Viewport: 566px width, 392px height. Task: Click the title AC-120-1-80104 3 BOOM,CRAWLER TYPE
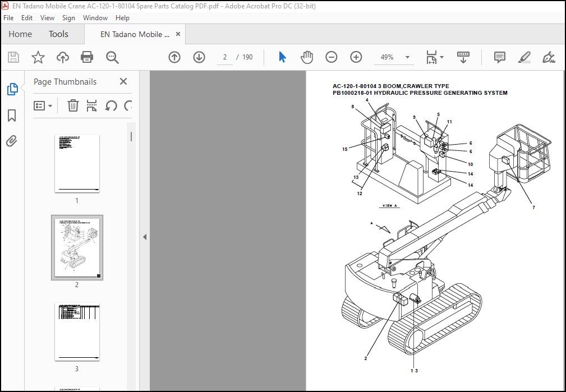[x=391, y=86]
